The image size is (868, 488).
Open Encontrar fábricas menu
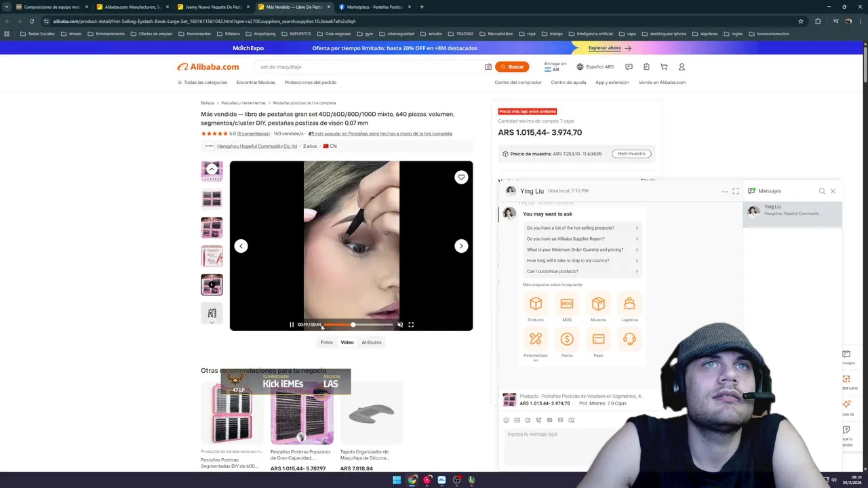coord(256,82)
